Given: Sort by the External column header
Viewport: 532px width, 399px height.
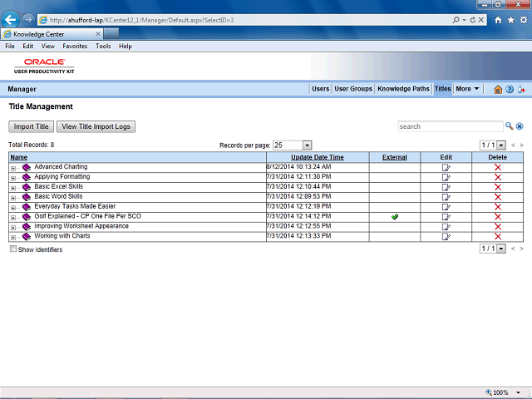Looking at the screenshot, I should click(x=394, y=157).
